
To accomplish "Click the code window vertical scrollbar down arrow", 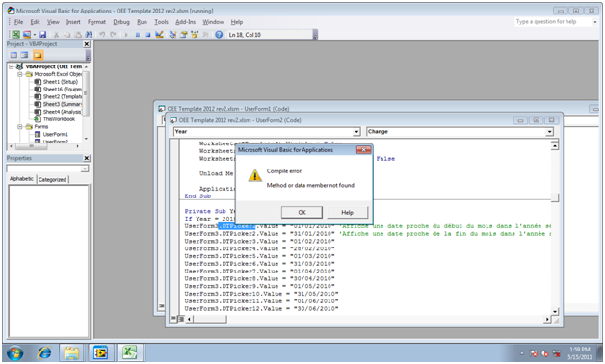I will [x=555, y=311].
